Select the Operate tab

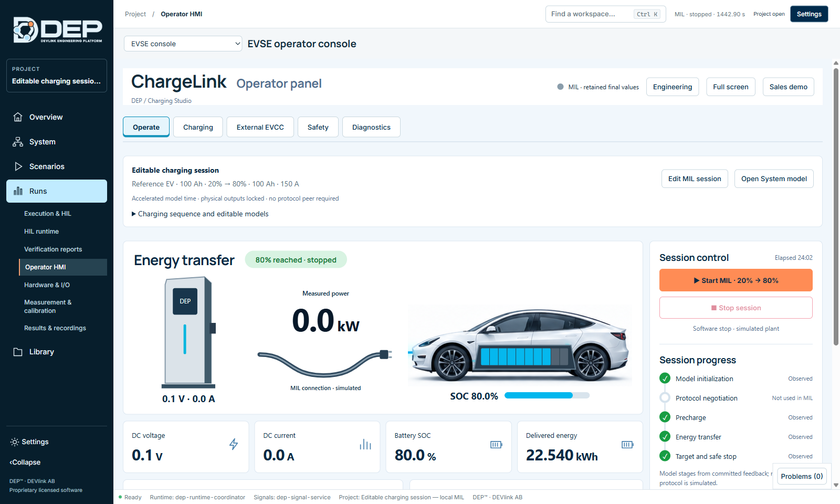click(x=146, y=127)
